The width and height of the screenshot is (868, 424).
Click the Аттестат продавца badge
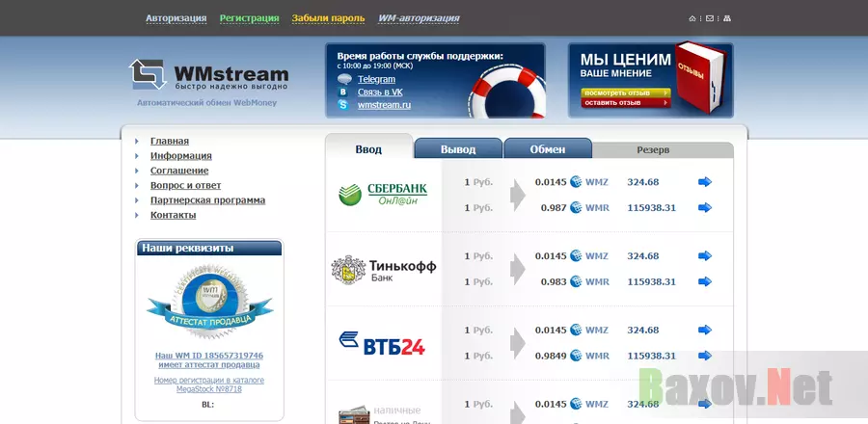tap(209, 302)
